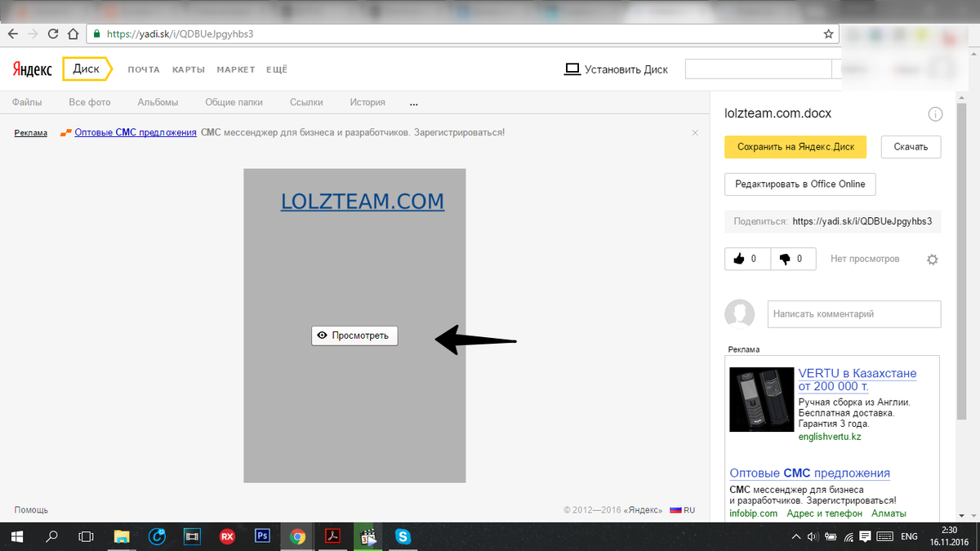Open the RU language selector
980x551 pixels.
683,510
